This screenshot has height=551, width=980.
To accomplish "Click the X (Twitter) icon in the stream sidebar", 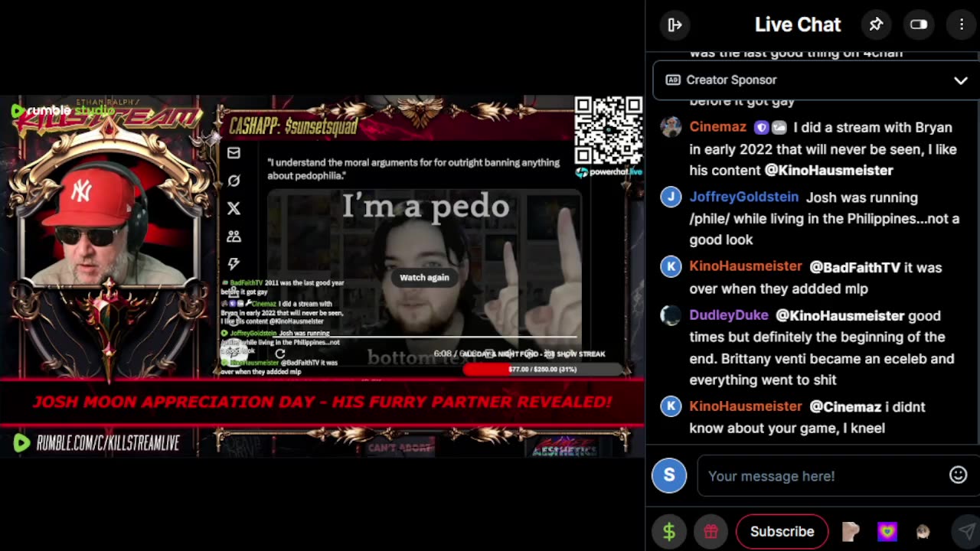I will tap(234, 208).
